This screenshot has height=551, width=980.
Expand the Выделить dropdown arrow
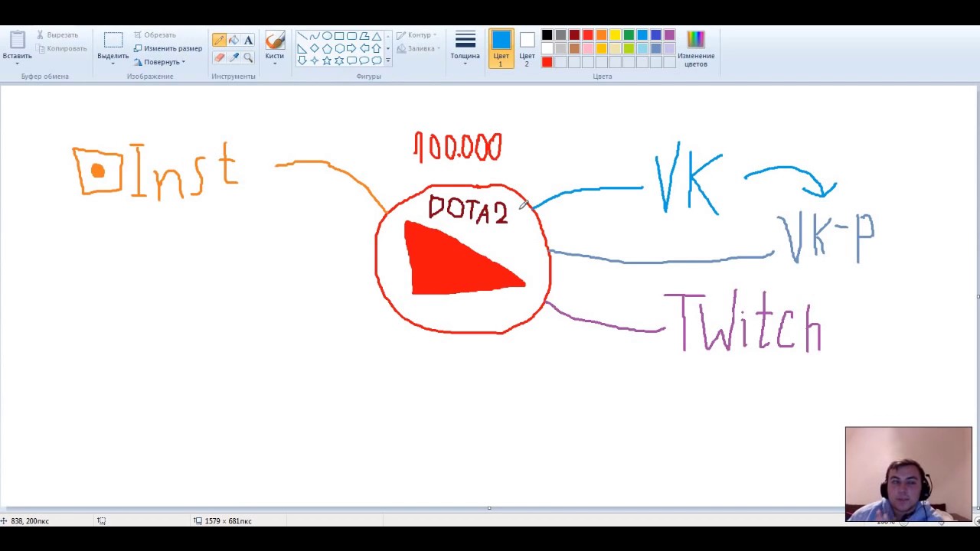coord(113,64)
